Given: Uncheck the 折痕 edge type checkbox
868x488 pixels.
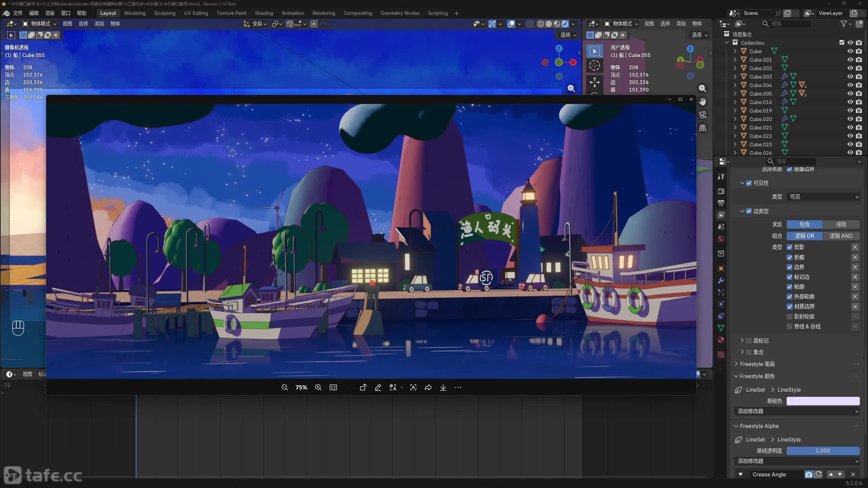Looking at the screenshot, I should point(790,257).
